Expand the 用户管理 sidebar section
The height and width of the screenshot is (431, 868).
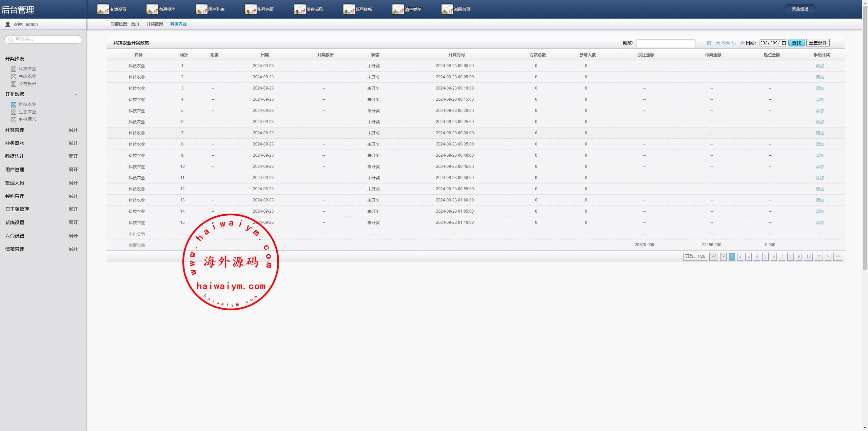coord(73,170)
